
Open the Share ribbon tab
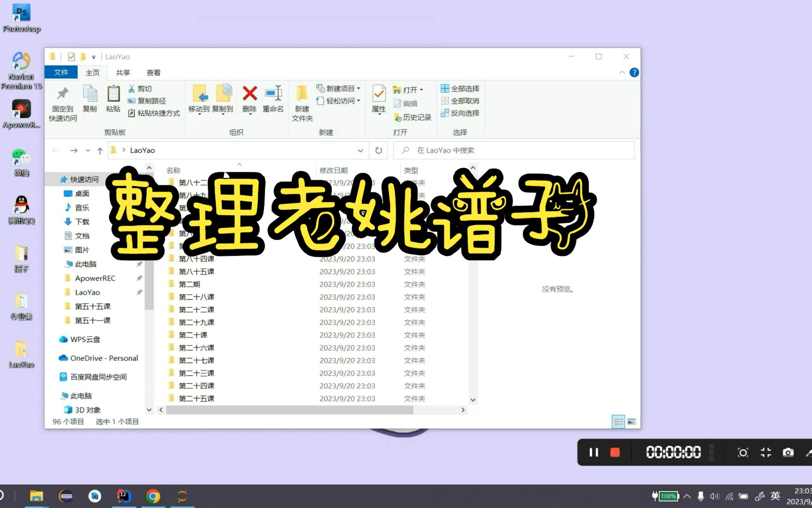(123, 73)
